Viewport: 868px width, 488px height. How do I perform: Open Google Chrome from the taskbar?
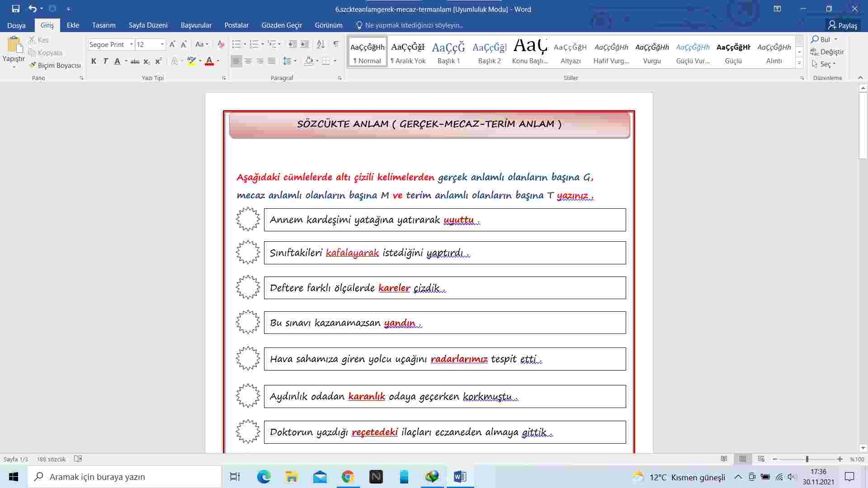point(348,477)
